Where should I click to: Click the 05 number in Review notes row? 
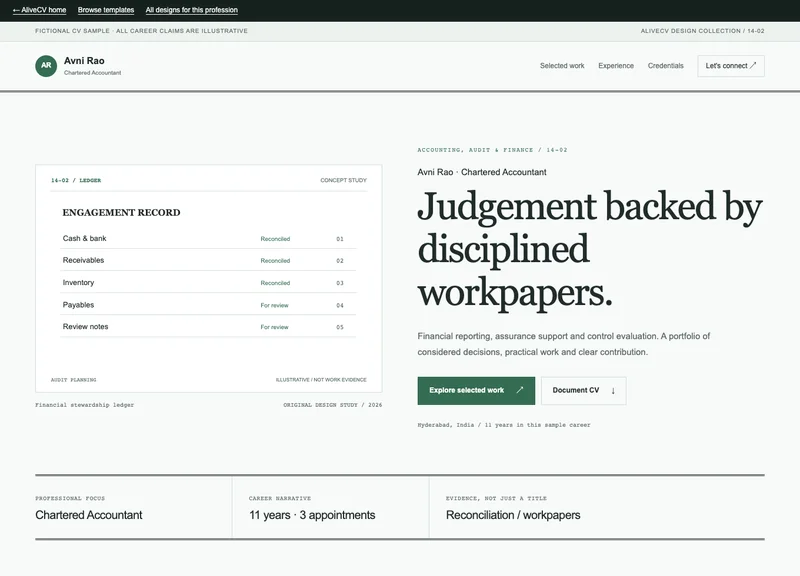[x=340, y=327]
